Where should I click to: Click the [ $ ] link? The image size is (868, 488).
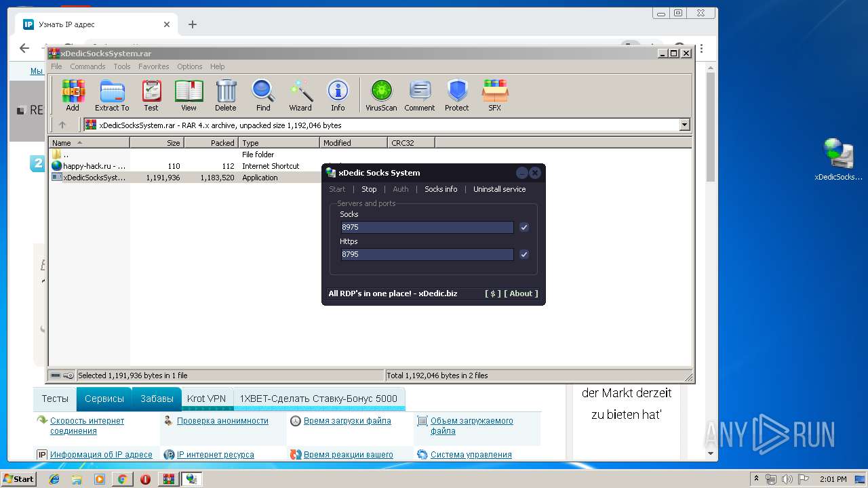click(493, 293)
